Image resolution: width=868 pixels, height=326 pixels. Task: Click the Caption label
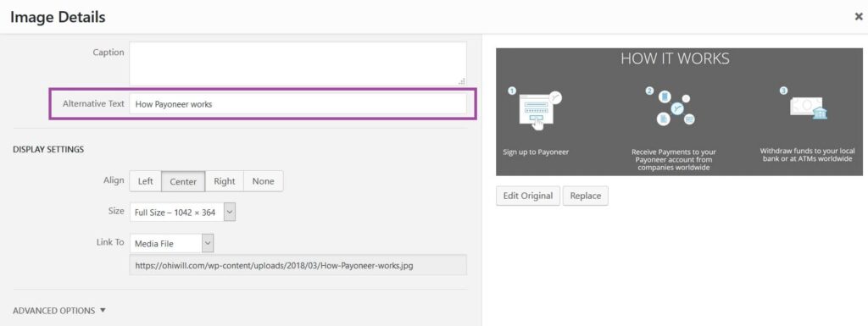pyautogui.click(x=108, y=52)
